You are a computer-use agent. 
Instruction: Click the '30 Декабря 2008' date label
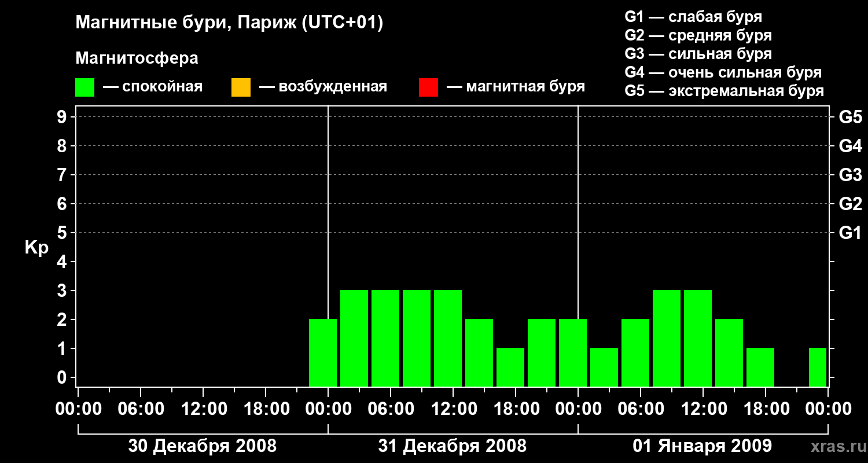tap(203, 446)
